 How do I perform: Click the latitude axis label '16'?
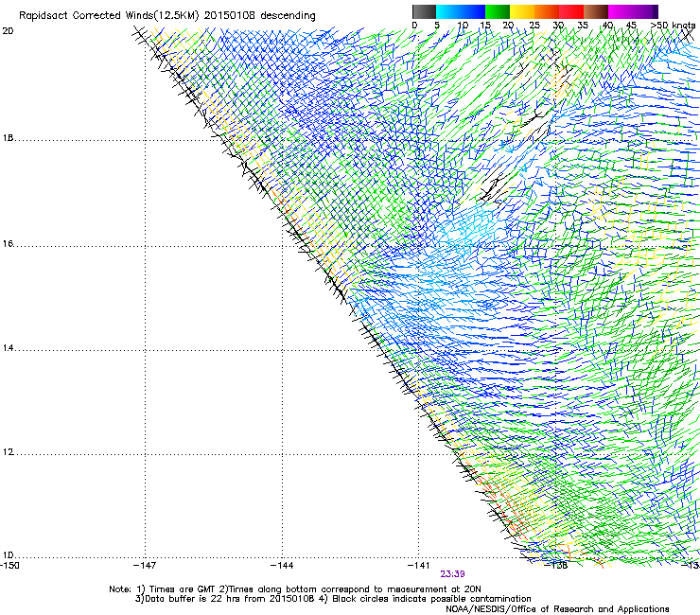[x=8, y=244]
